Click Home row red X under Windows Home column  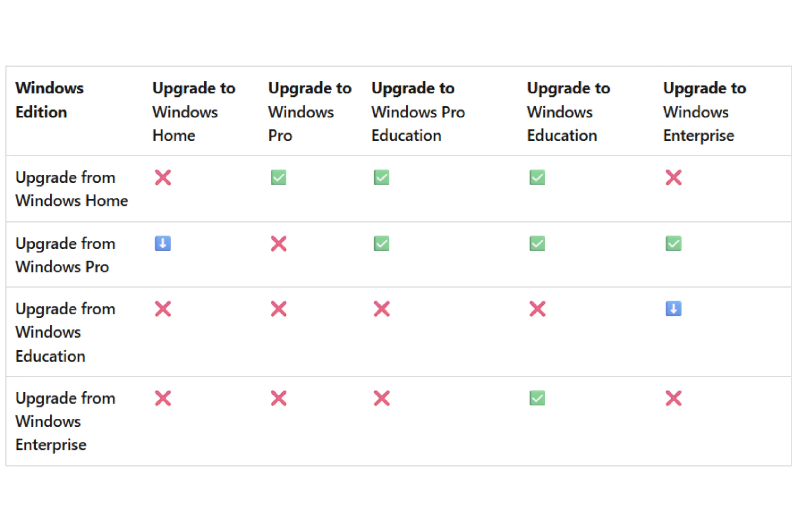pos(162,177)
